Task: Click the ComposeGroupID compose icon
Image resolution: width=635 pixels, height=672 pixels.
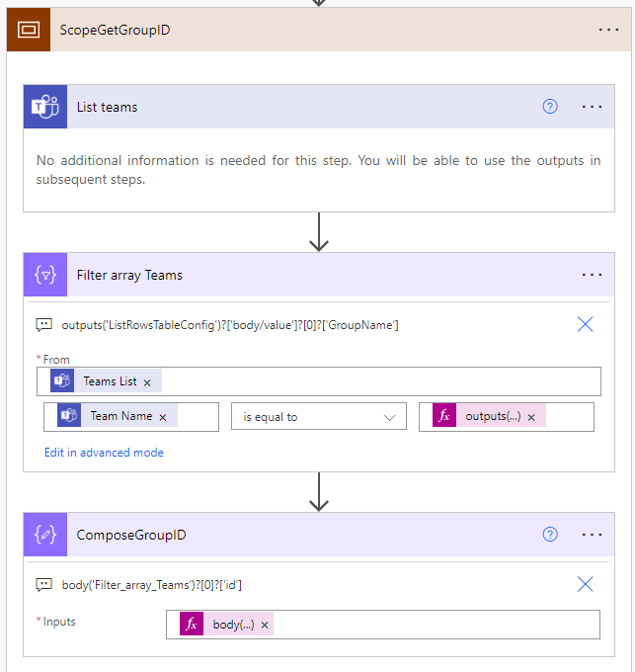Action: click(x=45, y=535)
